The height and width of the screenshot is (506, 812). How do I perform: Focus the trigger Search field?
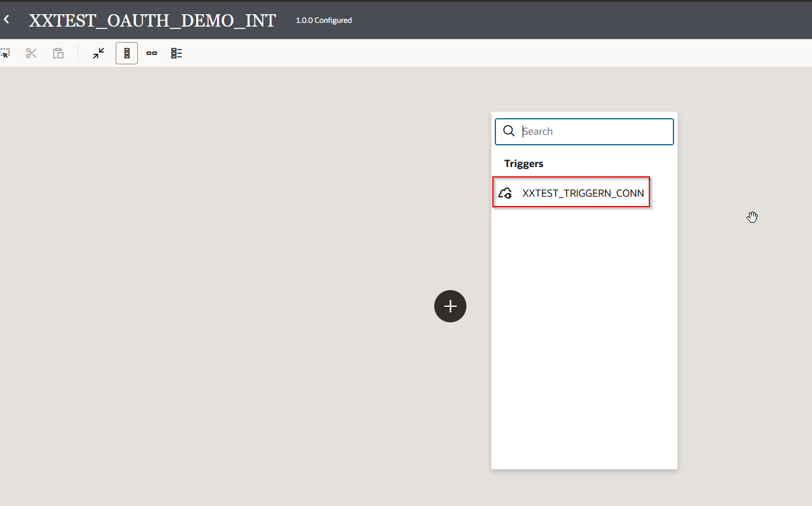click(594, 131)
